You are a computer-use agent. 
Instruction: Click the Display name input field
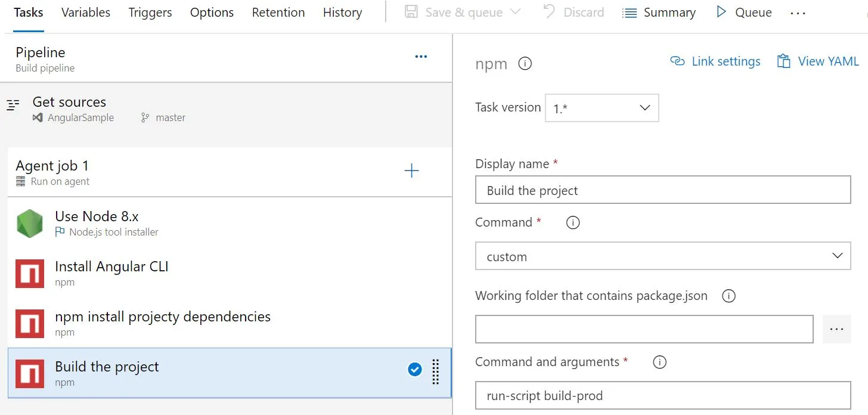(662, 190)
